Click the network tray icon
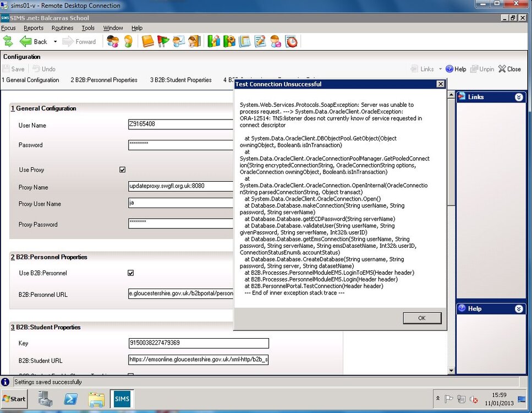This screenshot has height=413, width=532. (x=461, y=399)
